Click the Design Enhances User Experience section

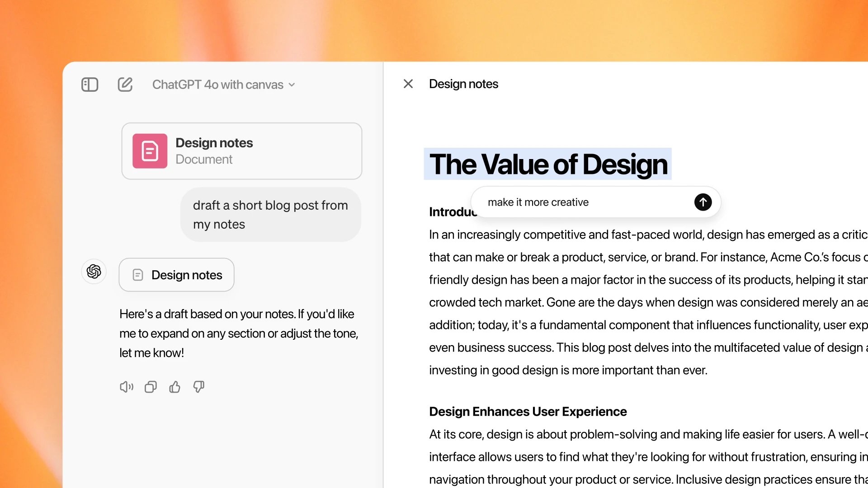(528, 411)
